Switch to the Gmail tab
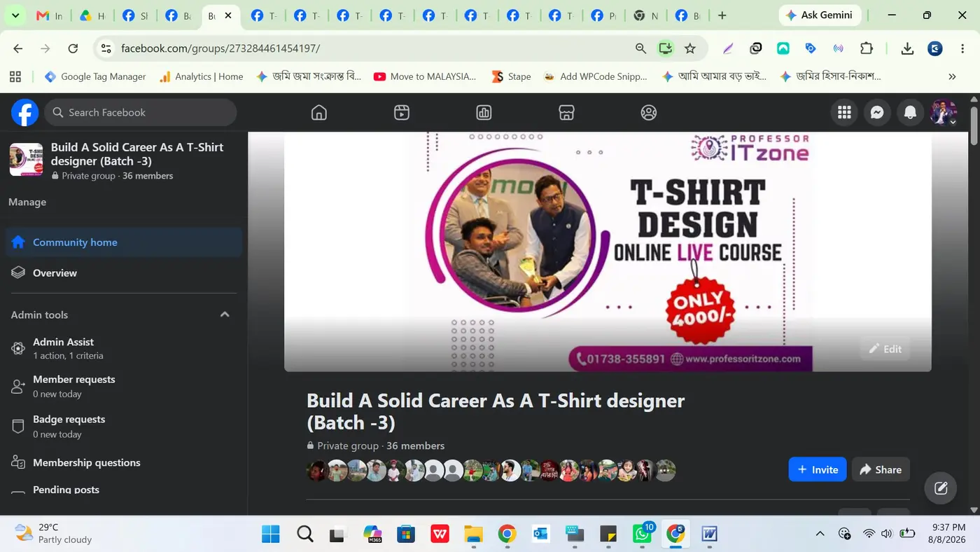 (49, 15)
